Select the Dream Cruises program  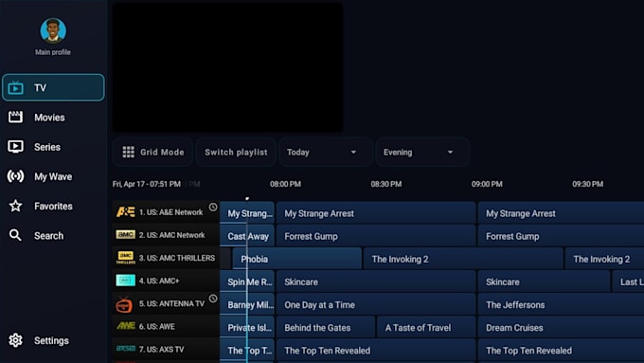[x=561, y=327]
